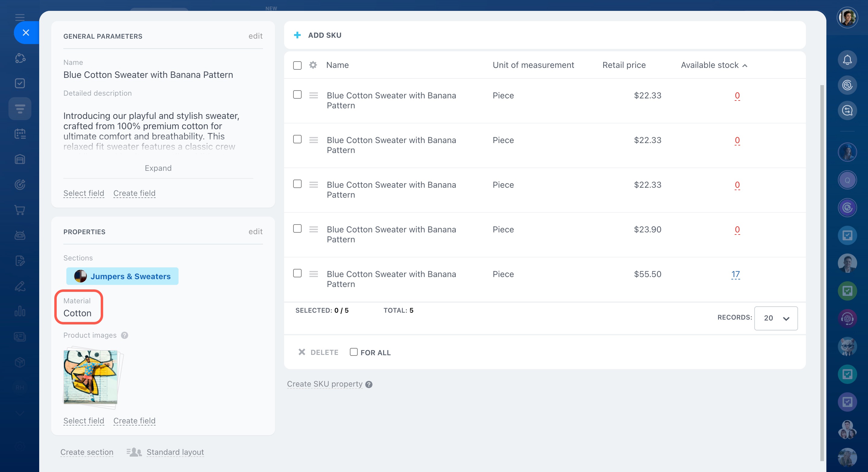Click the plus icon for Add SKU
868x472 pixels.
coord(297,35)
